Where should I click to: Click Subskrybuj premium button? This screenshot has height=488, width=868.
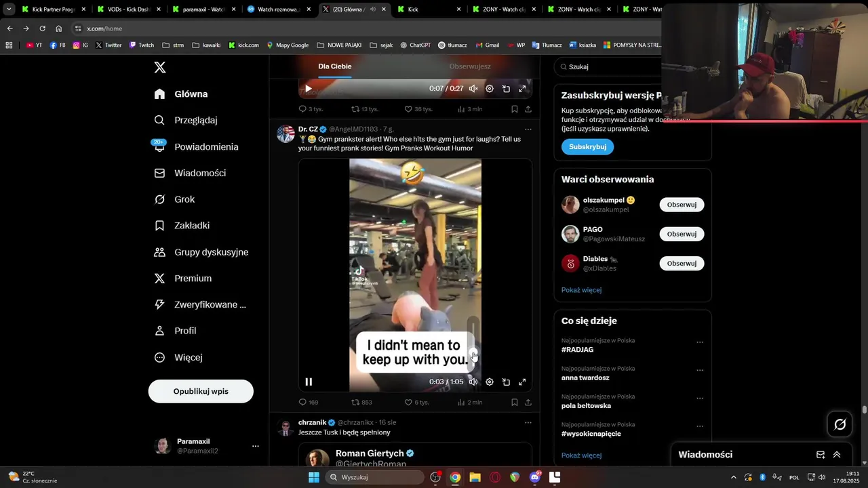click(x=587, y=146)
